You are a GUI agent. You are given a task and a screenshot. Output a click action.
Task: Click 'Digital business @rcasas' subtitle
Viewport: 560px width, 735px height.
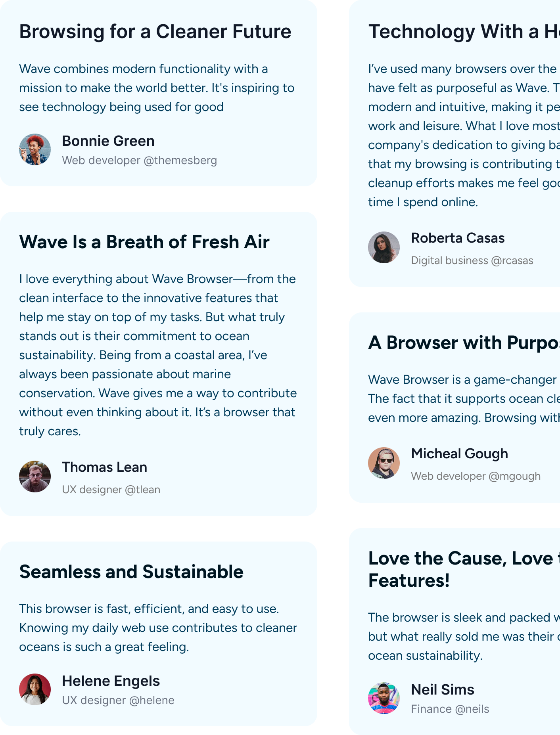point(472,260)
